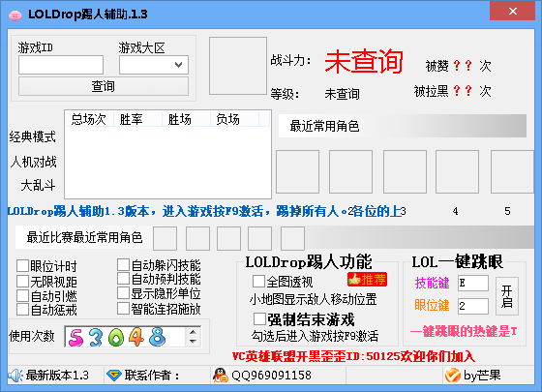The height and width of the screenshot is (392, 542).
Task: Click the 经典模式 row label
Action: 33,136
